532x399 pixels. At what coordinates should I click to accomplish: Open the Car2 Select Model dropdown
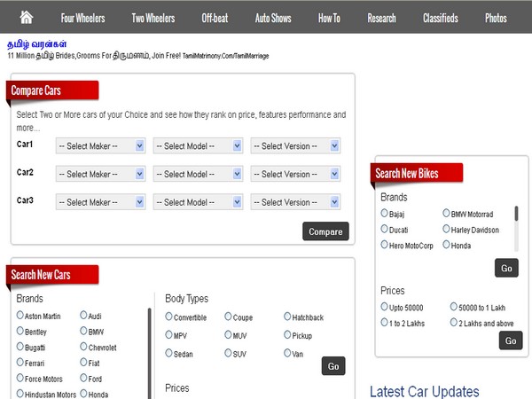pos(198,174)
